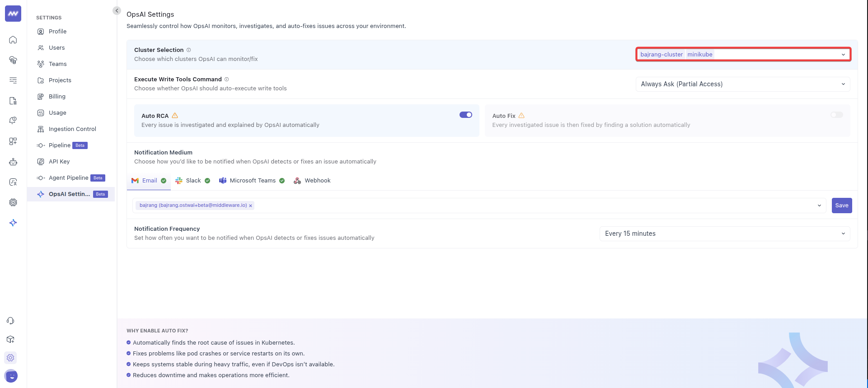Open Ingestion Control settings
This screenshot has width=868, height=388.
click(x=72, y=129)
